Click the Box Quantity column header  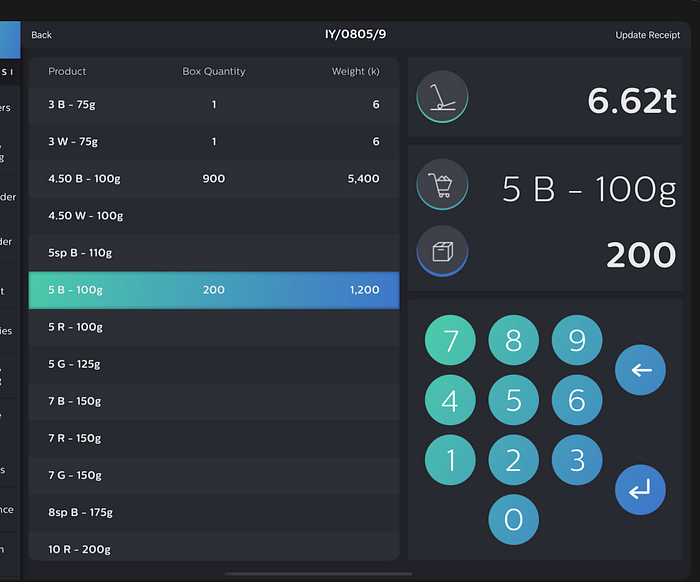pos(214,71)
